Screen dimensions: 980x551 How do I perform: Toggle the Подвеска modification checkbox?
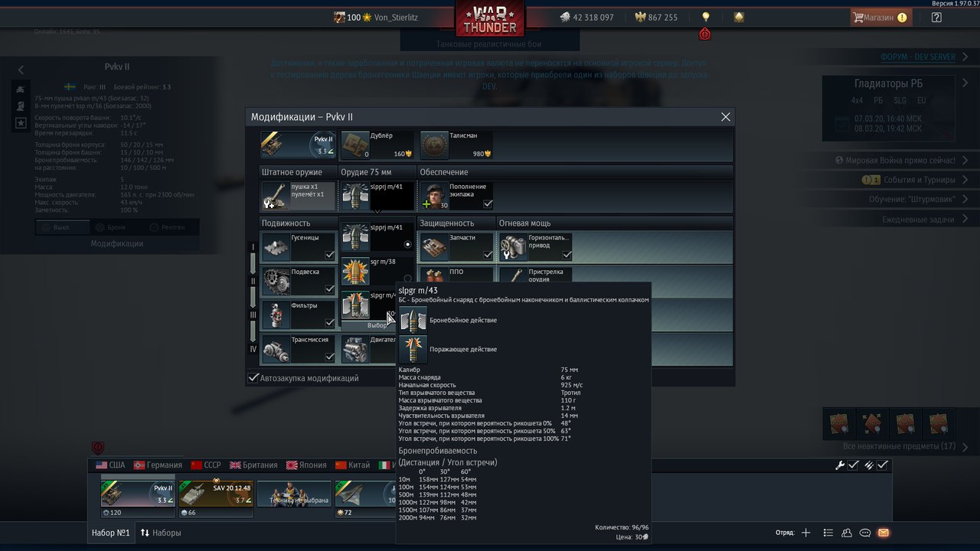(x=329, y=289)
